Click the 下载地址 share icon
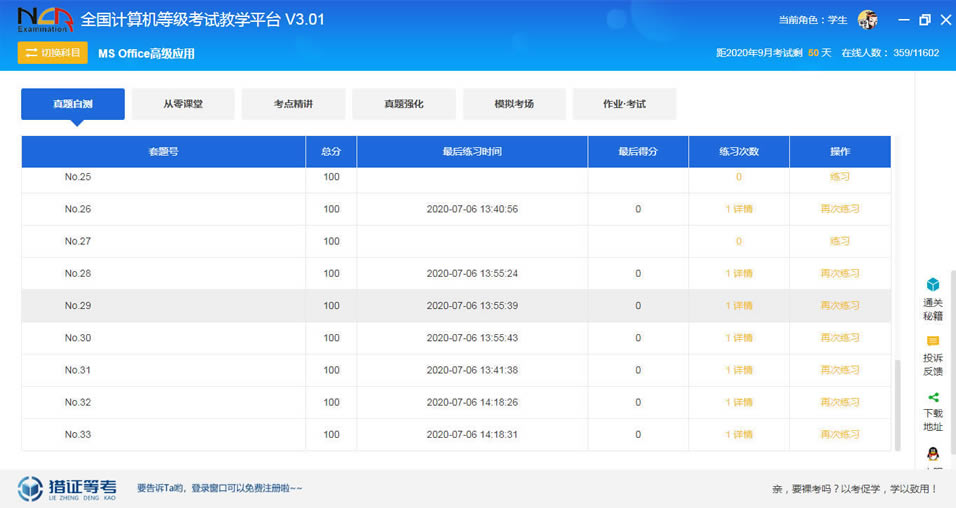The width and height of the screenshot is (956, 508). coord(932,397)
